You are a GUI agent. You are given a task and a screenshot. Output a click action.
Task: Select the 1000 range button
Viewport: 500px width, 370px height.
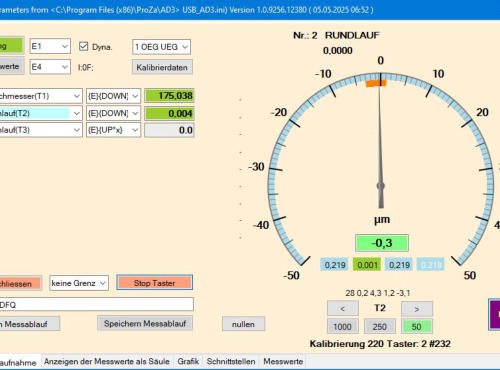click(343, 326)
